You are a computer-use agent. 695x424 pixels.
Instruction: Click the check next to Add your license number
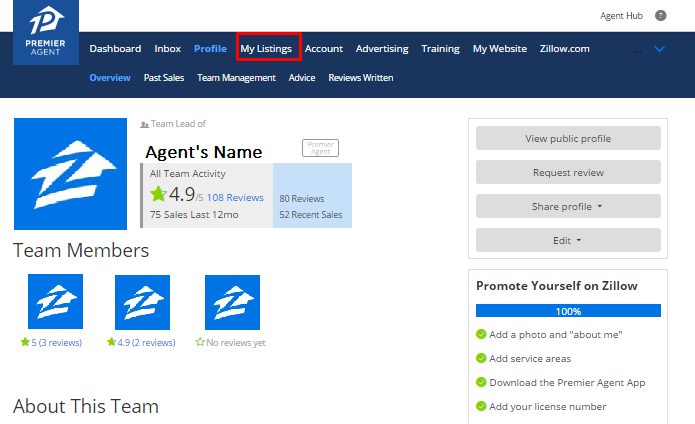pyautogui.click(x=481, y=406)
